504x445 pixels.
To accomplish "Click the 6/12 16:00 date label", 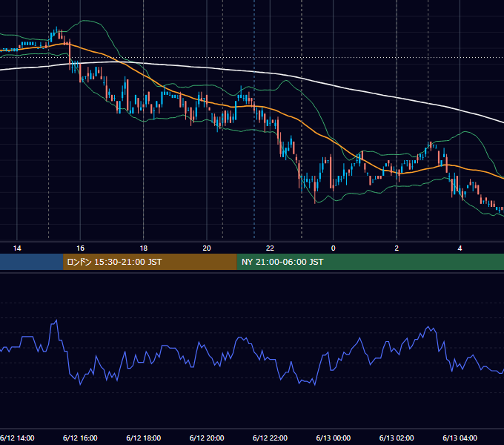I will pos(80,438).
